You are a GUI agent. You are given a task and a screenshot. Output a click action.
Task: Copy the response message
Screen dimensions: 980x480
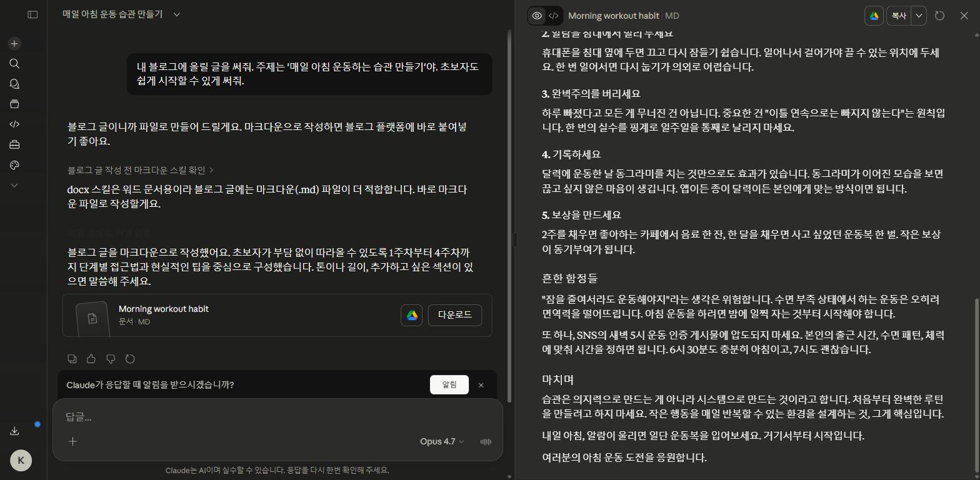(72, 359)
